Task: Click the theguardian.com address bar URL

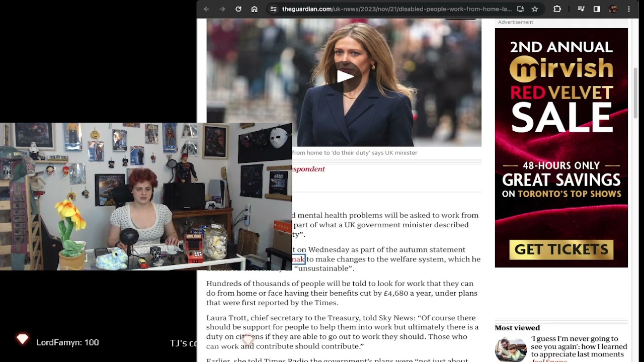Action: [x=396, y=9]
